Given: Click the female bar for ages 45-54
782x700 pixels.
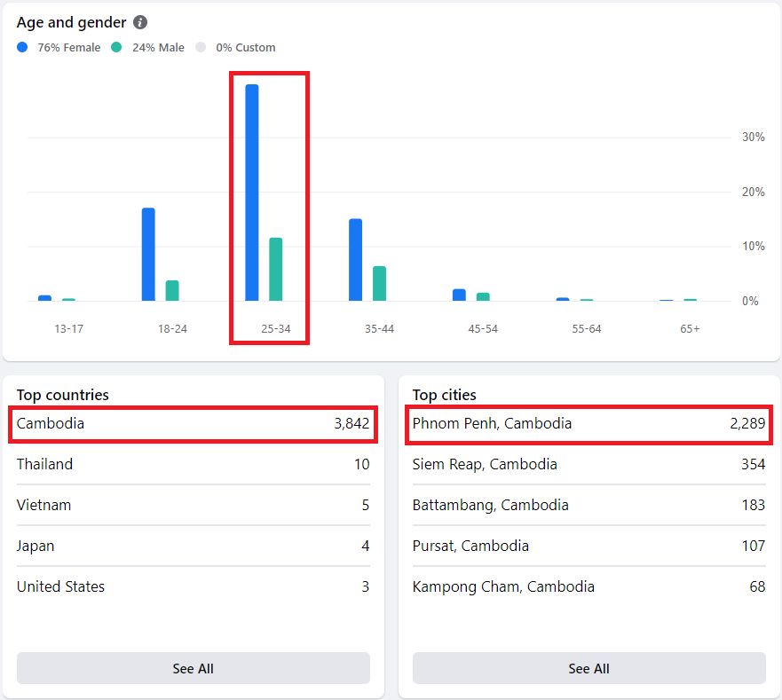Looking at the screenshot, I should pyautogui.click(x=459, y=295).
